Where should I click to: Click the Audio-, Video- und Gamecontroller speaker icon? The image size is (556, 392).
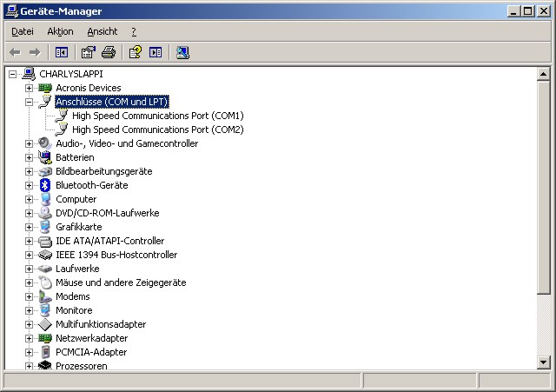click(x=45, y=143)
